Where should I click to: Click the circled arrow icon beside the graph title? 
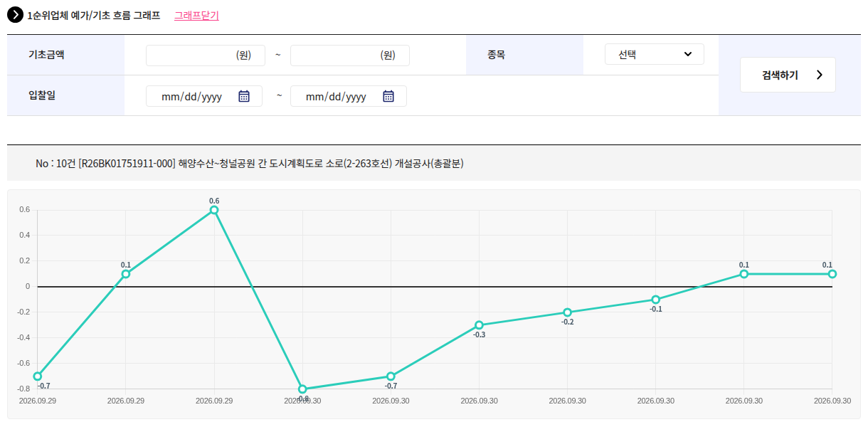point(15,14)
